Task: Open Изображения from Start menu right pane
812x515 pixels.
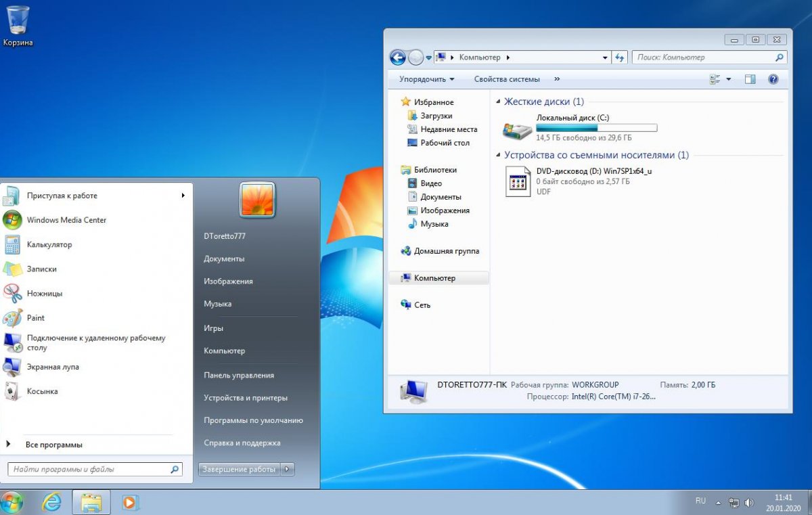Action: 228,281
